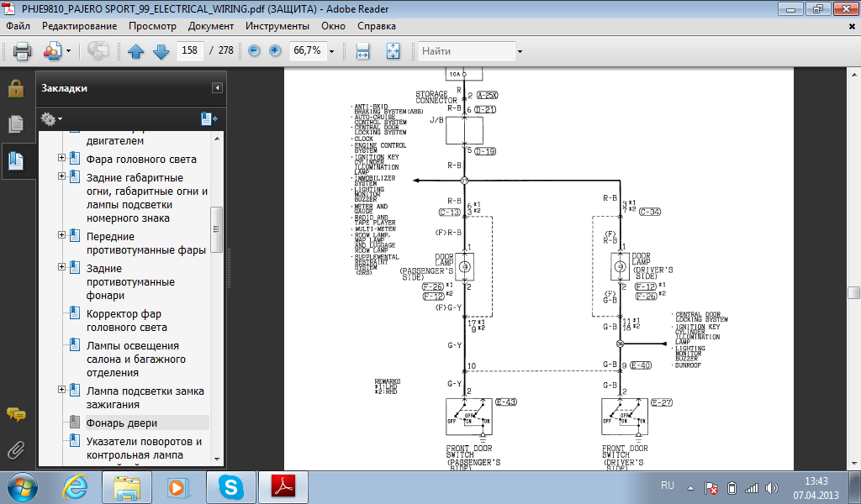
Task: Expand the 'Фара головного света' bookmark
Action: coord(61,159)
